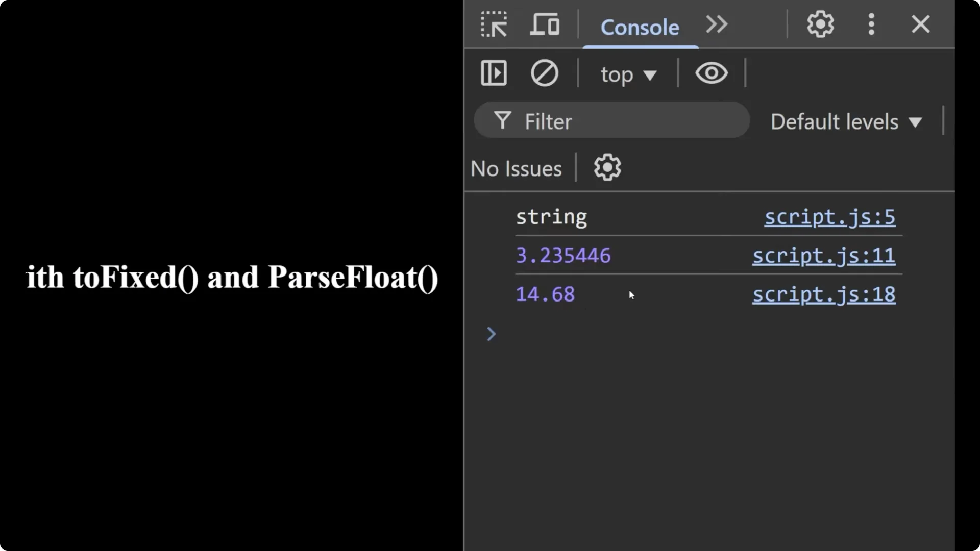Select the logged value 3.235446
The image size is (980, 551).
coord(563,255)
